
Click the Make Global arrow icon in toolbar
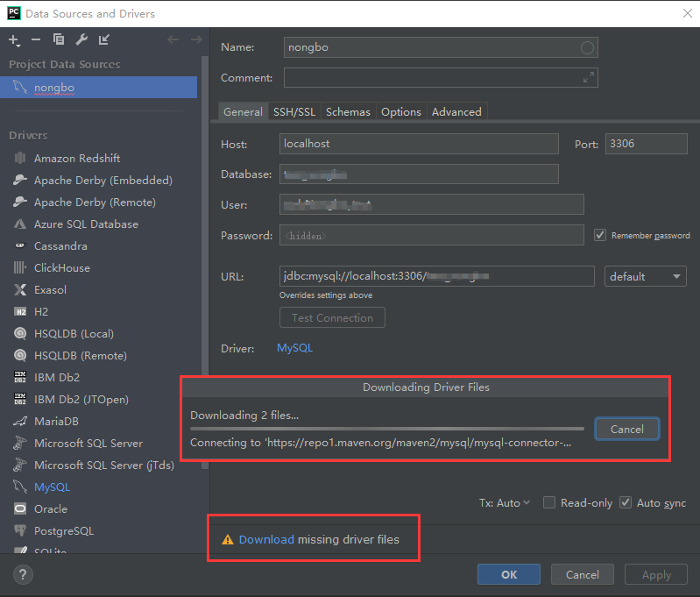pos(104,39)
